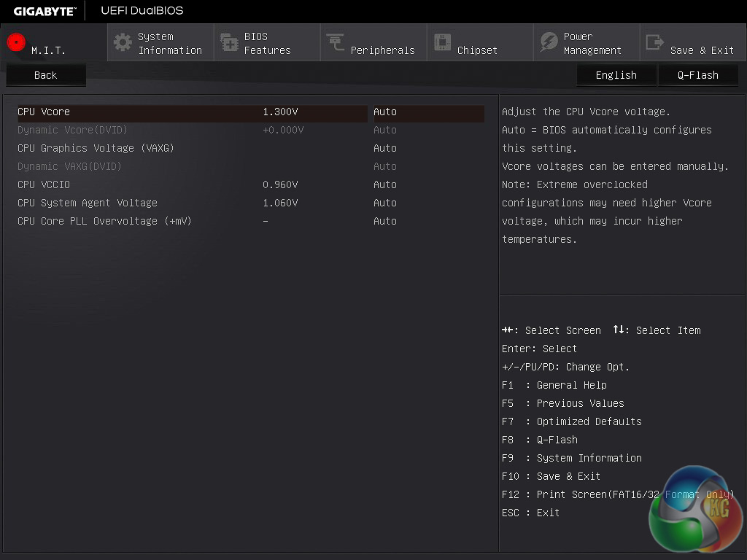The image size is (747, 560).
Task: Select the CPU VCCIO 0.960V value
Action: coord(280,184)
